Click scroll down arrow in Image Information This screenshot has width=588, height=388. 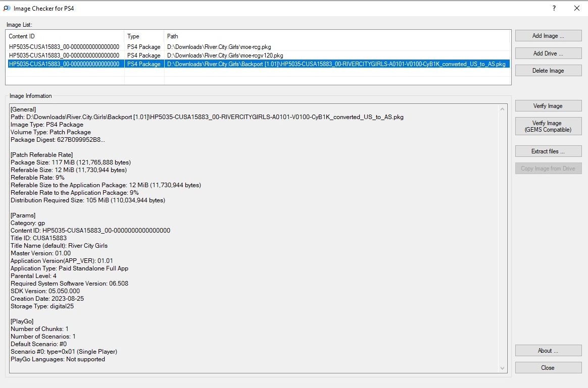coord(502,368)
